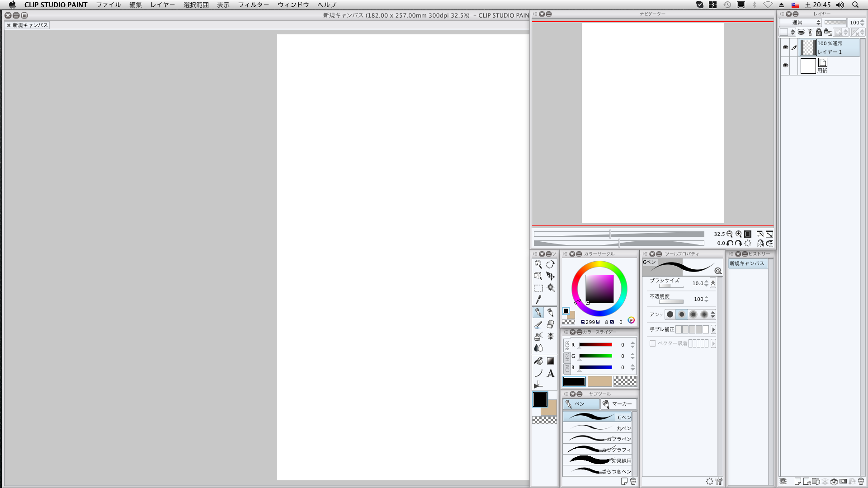Viewport: 868px width, 488px height.
Task: Toggle 用紙 layer eye icon
Action: coord(785,66)
